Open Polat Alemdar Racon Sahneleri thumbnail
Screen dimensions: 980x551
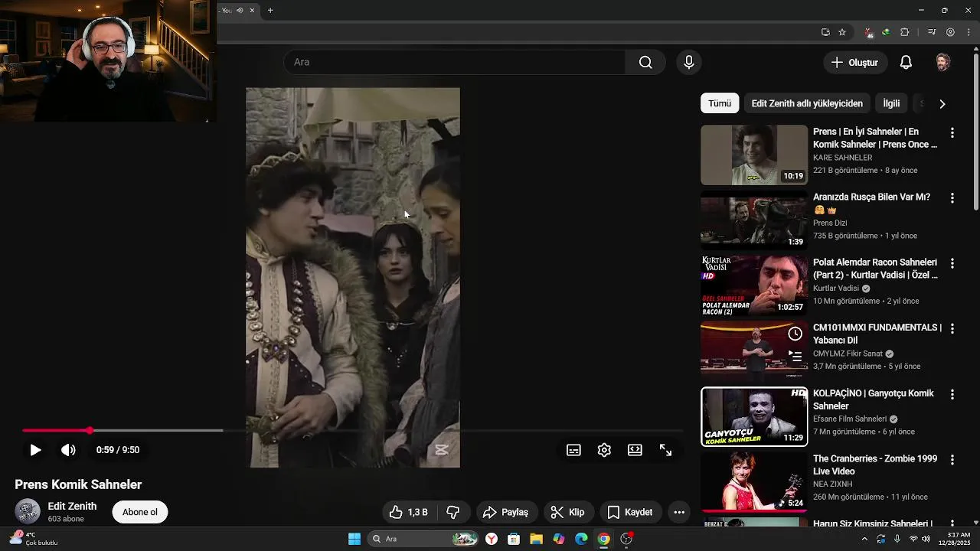(x=754, y=285)
